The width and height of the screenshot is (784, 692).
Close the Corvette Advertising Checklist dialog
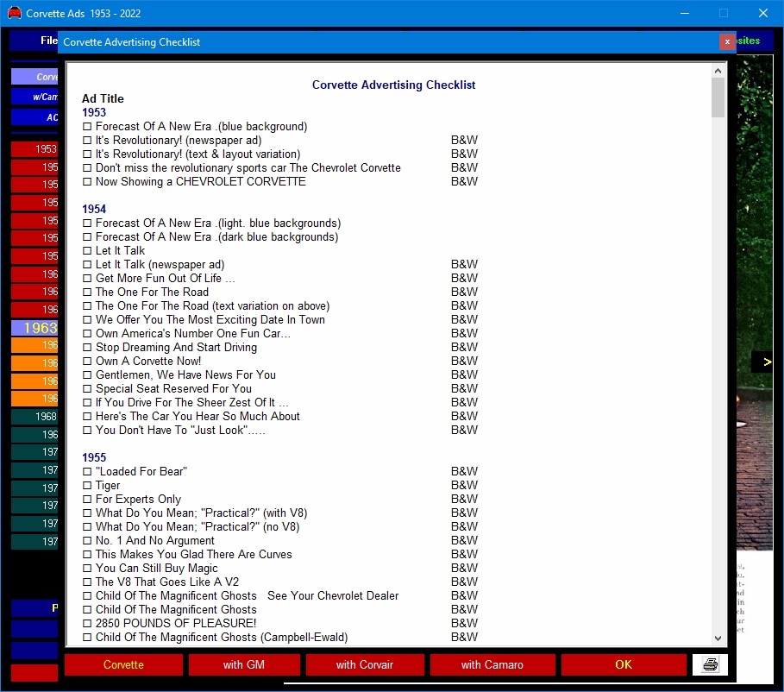(727, 41)
